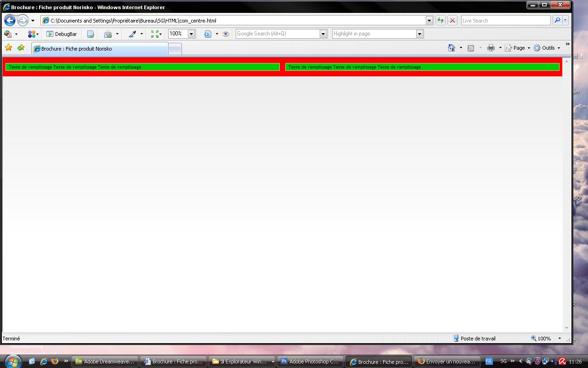Toggle the eye icon in DebugBar

coord(226,34)
